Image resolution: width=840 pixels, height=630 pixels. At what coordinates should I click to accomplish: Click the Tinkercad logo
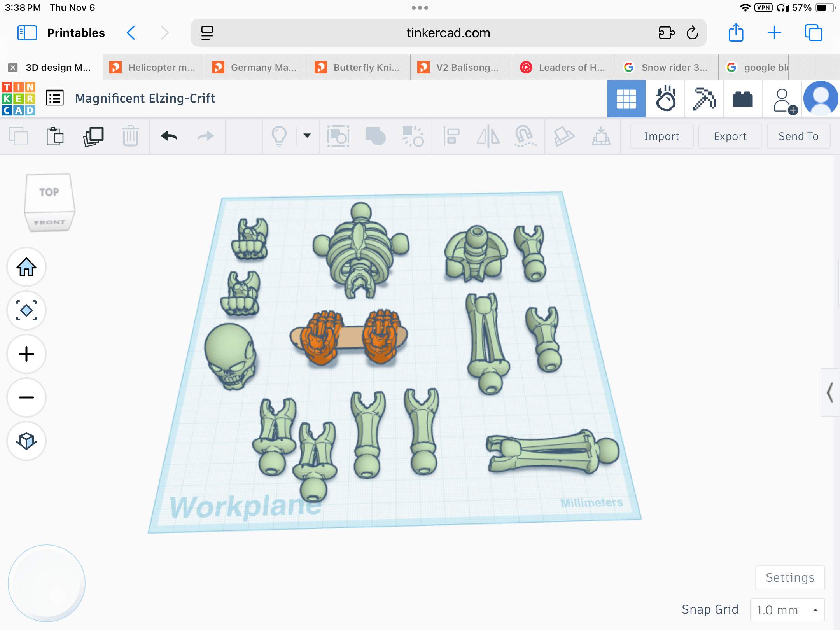click(x=19, y=98)
